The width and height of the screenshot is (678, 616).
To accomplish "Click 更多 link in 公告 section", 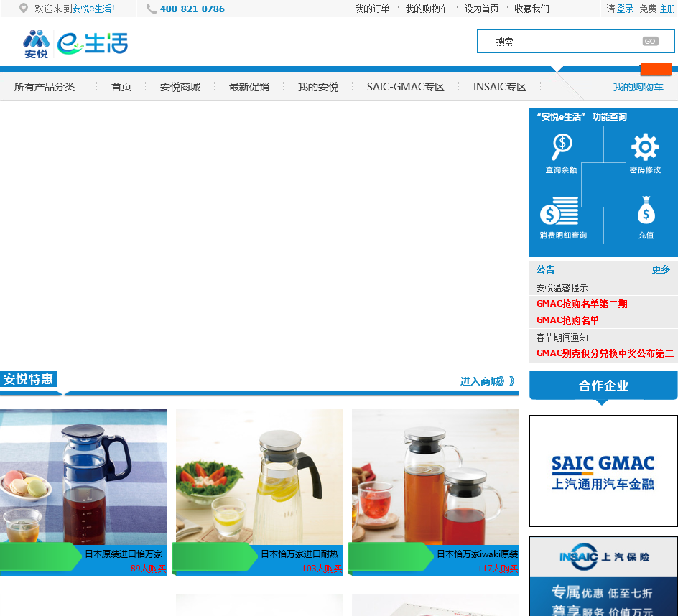I will pos(661,269).
